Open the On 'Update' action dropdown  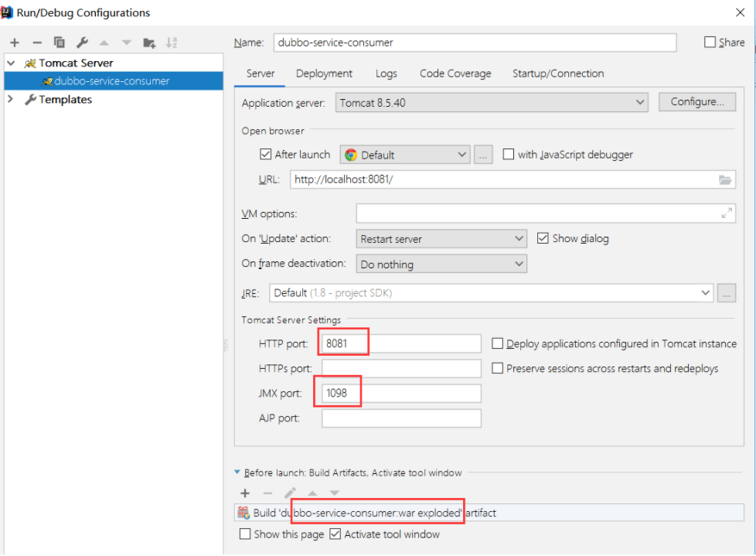(441, 239)
